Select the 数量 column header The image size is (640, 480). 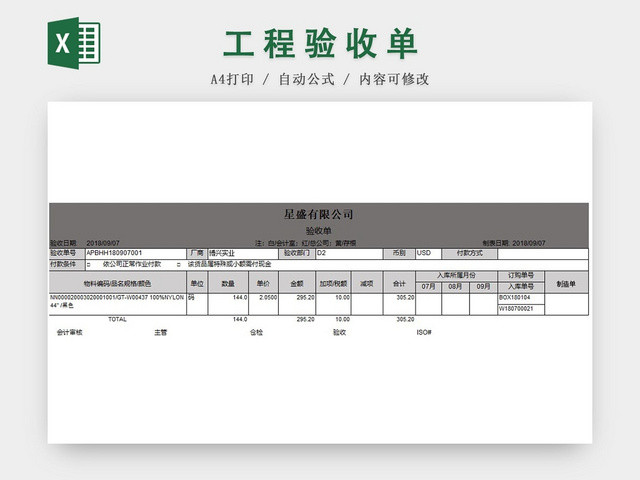(228, 283)
